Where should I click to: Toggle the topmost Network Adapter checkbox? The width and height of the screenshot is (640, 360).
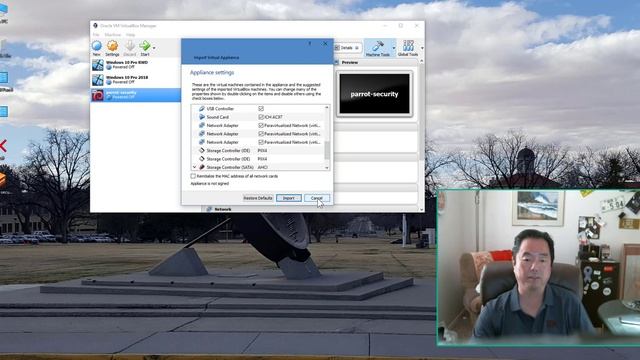tap(261, 125)
